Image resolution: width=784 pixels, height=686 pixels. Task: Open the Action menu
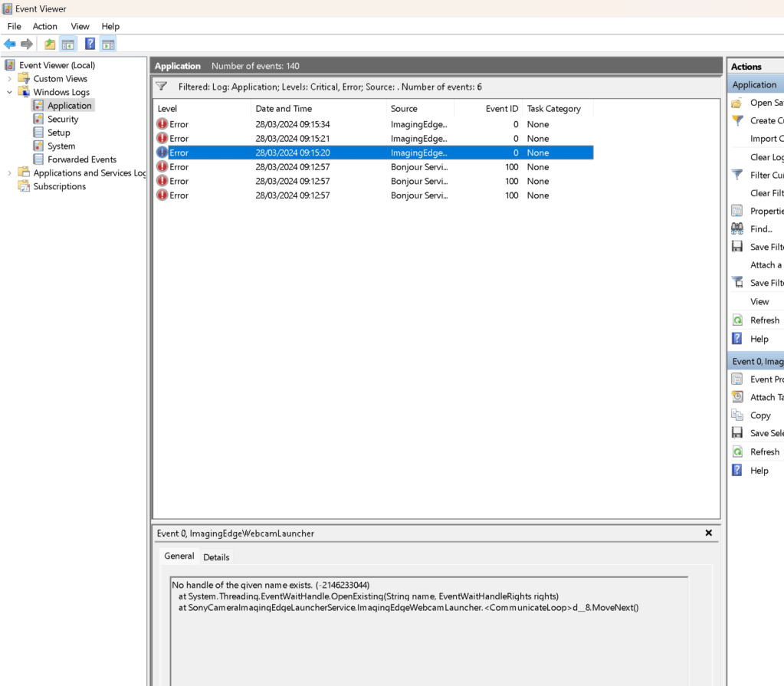click(45, 27)
